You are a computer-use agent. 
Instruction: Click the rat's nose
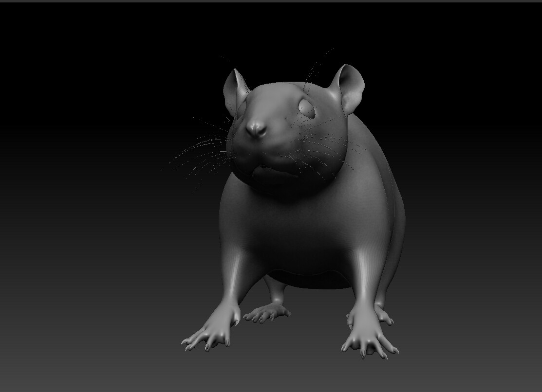[257, 129]
